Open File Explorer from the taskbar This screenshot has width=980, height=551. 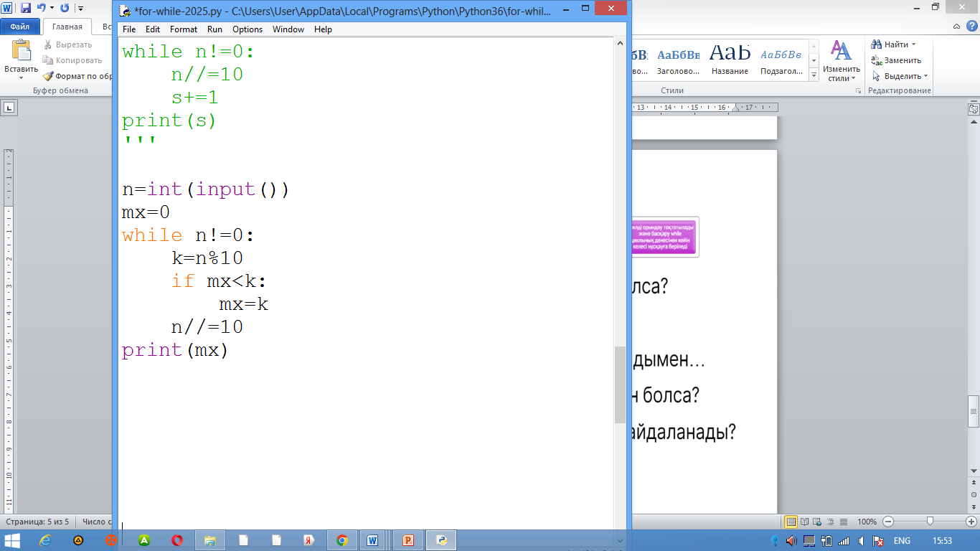click(x=210, y=540)
